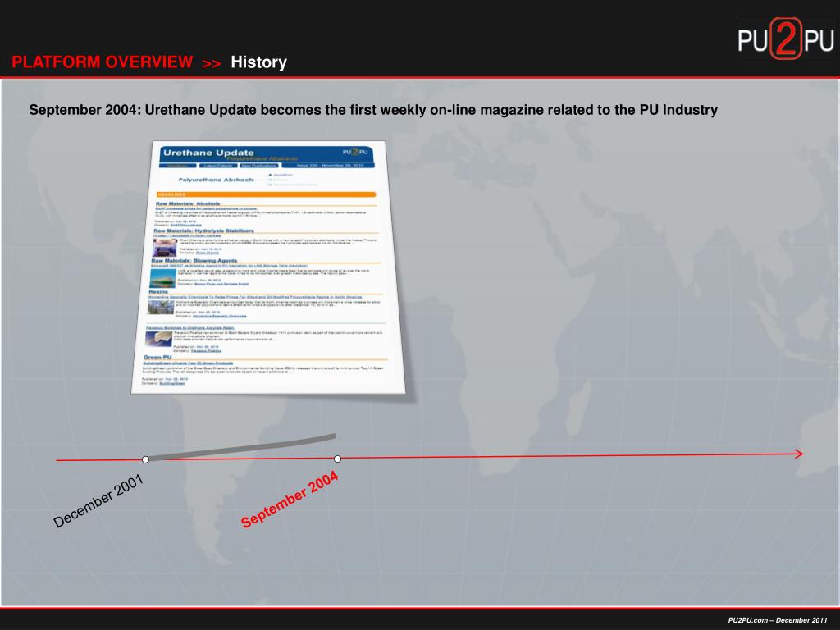The image size is (840, 630).
Task: Click the '>>' separator after PLATFORM OVERVIEW
Action: [x=212, y=63]
